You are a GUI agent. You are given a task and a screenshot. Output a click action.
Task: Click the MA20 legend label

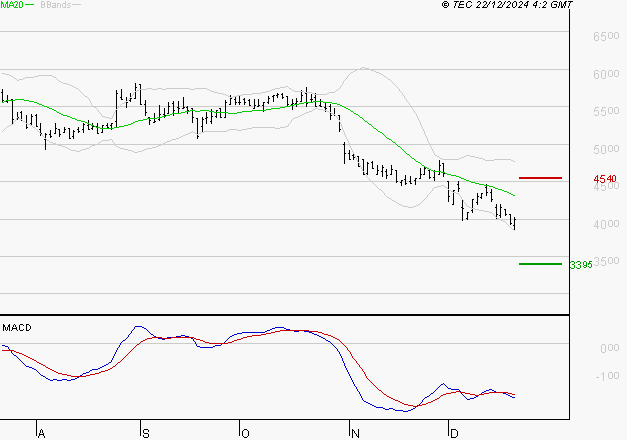coord(12,5)
